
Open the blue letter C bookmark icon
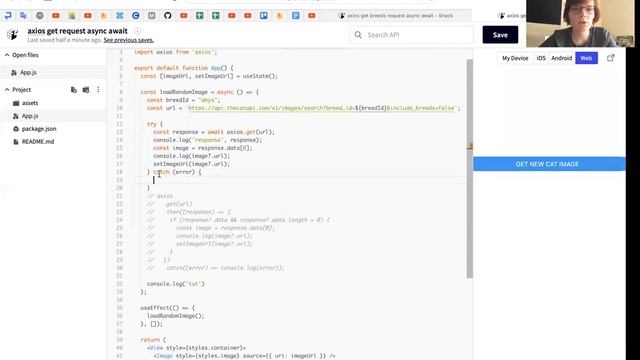[136, 16]
